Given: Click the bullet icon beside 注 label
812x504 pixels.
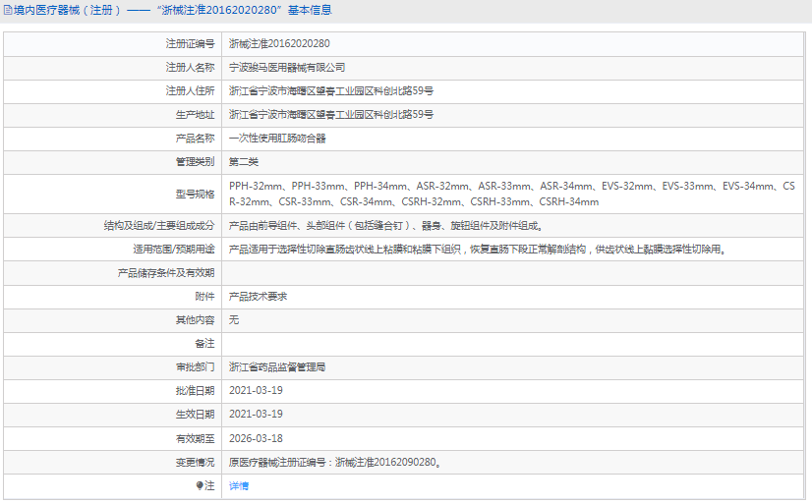Looking at the screenshot, I should [x=200, y=485].
